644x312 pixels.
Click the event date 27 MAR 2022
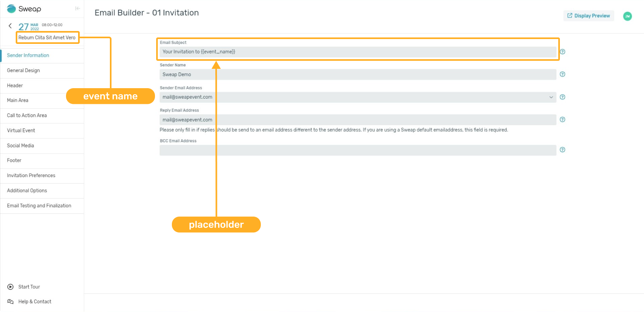click(29, 27)
